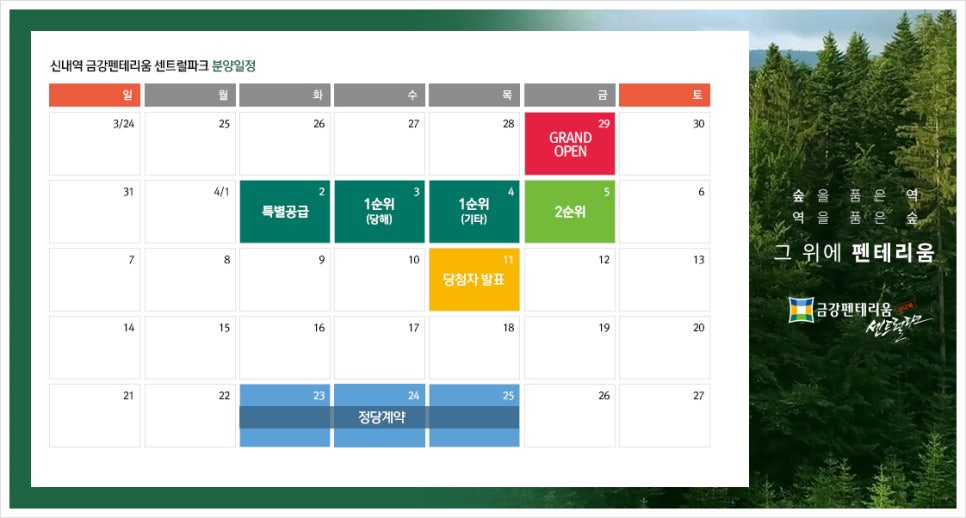Viewport: 966px width, 518px height.
Task: Click the 3/24 date cell
Action: pos(95,144)
